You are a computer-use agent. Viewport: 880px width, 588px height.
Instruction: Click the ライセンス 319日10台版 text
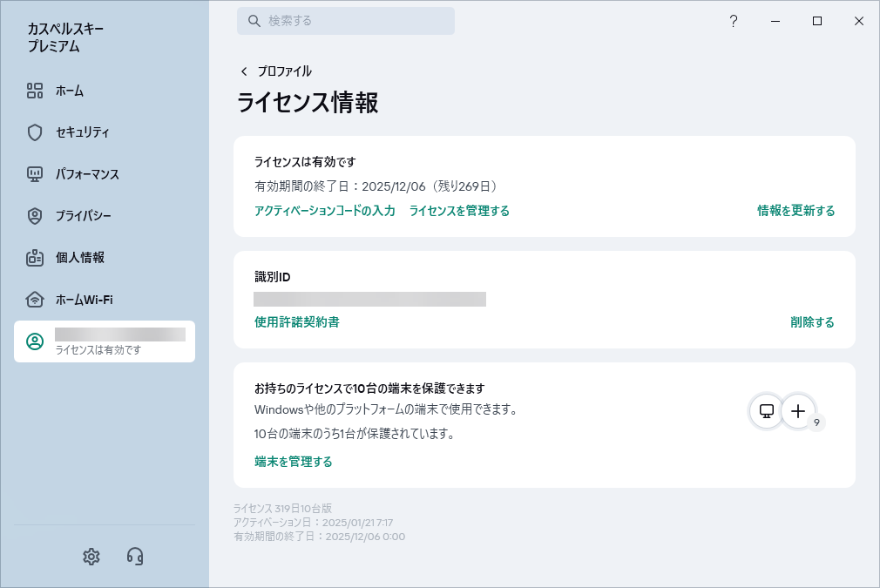tap(283, 509)
